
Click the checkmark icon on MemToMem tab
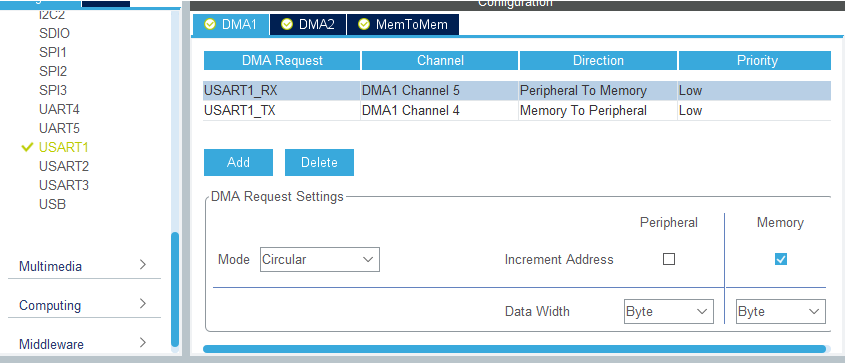point(364,24)
